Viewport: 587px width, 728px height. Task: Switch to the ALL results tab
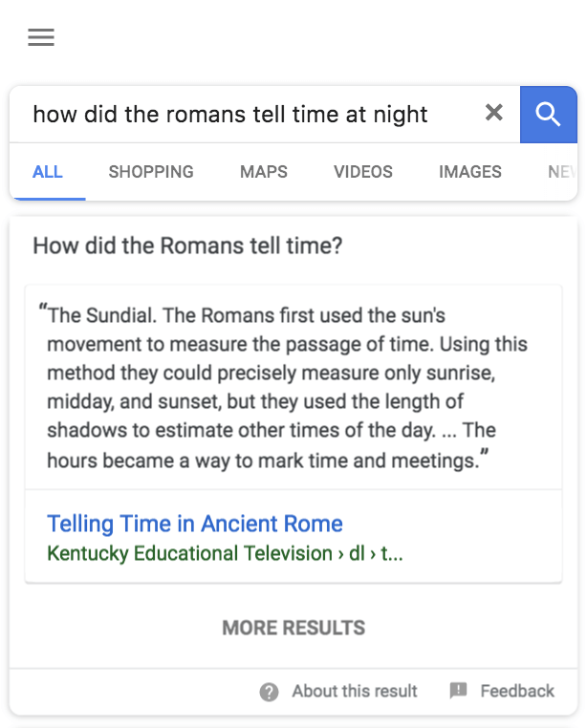(x=47, y=172)
